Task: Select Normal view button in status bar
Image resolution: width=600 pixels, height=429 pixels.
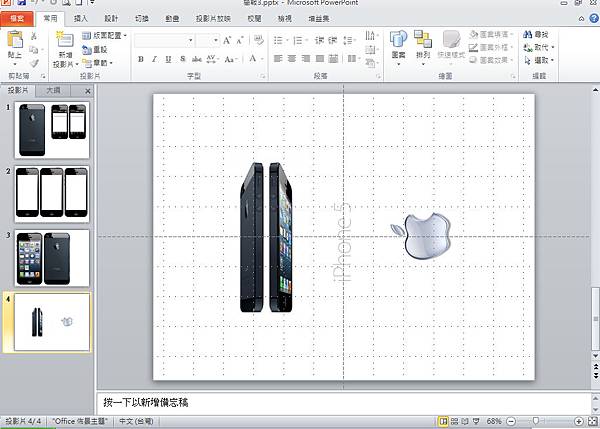Action: tap(443, 421)
